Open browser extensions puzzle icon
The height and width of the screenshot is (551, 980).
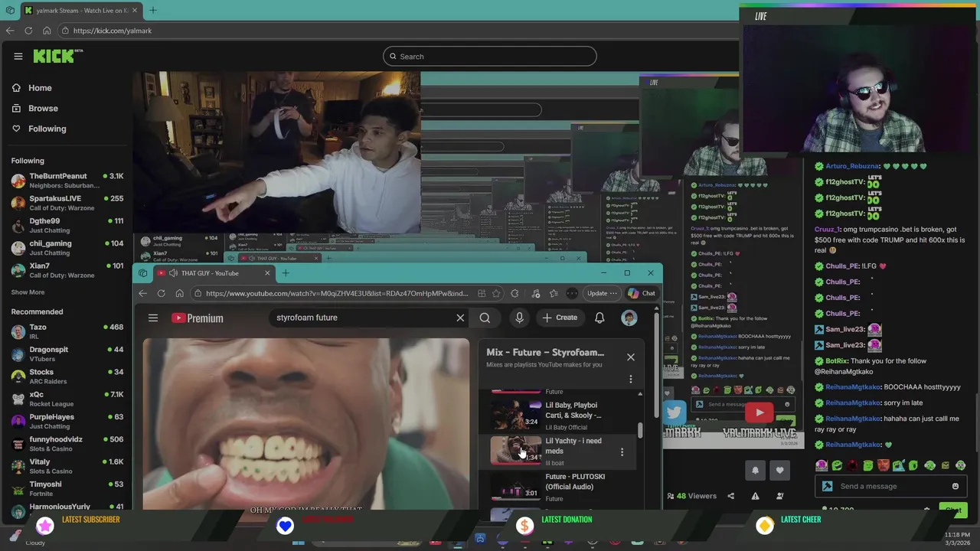pyautogui.click(x=514, y=293)
